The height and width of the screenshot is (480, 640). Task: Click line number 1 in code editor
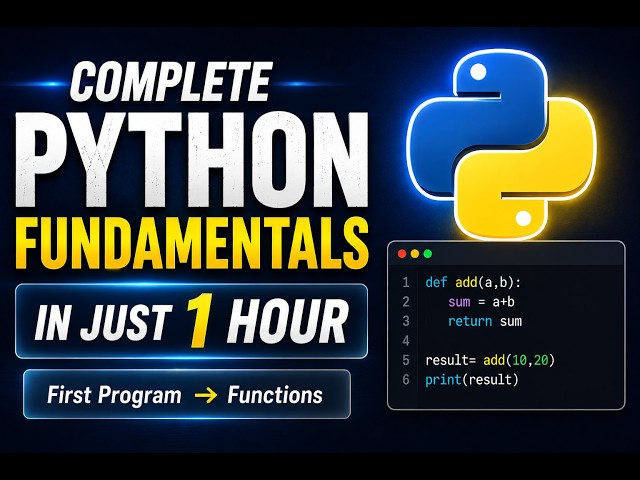[x=406, y=282]
